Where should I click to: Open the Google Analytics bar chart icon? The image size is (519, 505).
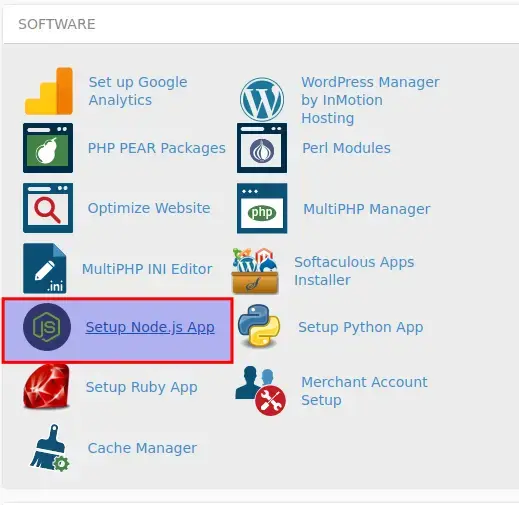click(49, 91)
